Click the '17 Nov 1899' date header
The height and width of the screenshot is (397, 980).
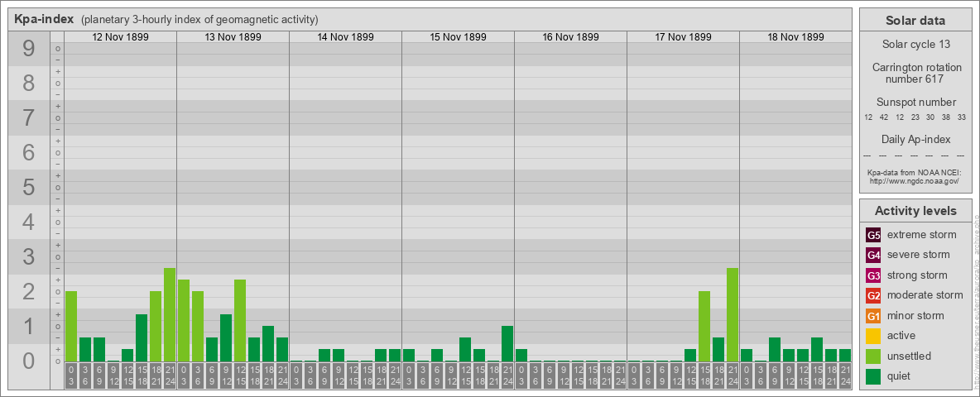click(683, 37)
